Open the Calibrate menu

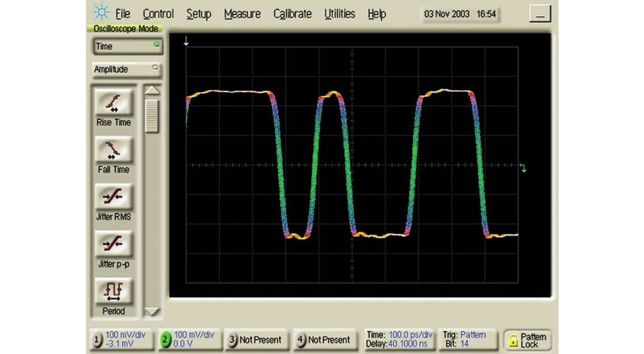click(293, 14)
